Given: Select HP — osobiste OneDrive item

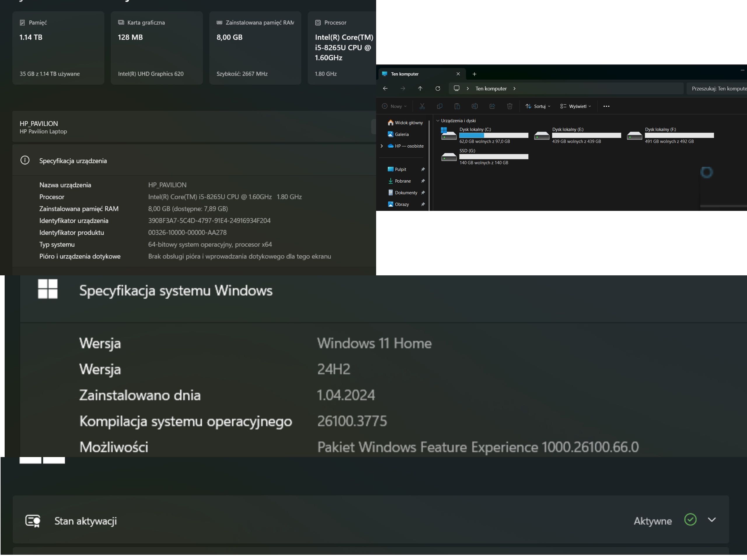Looking at the screenshot, I should point(406,146).
